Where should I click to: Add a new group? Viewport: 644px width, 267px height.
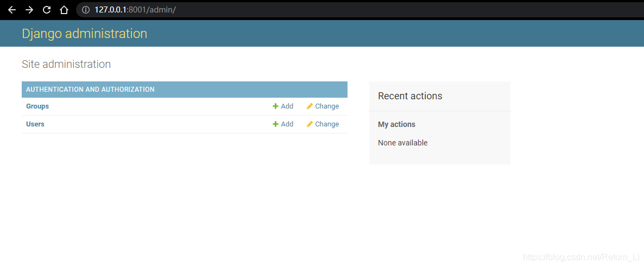coord(283,106)
